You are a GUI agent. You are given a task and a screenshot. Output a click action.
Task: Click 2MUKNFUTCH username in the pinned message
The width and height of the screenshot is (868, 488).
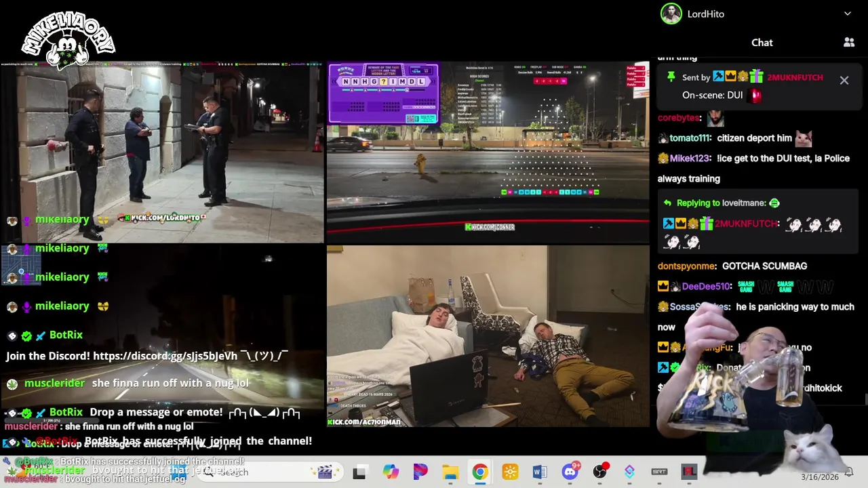[795, 77]
